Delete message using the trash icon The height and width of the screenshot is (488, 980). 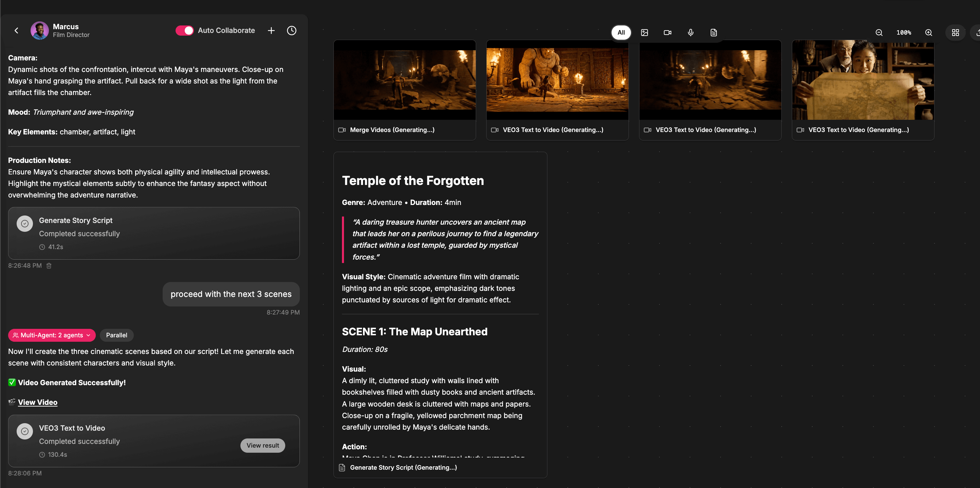[49, 266]
